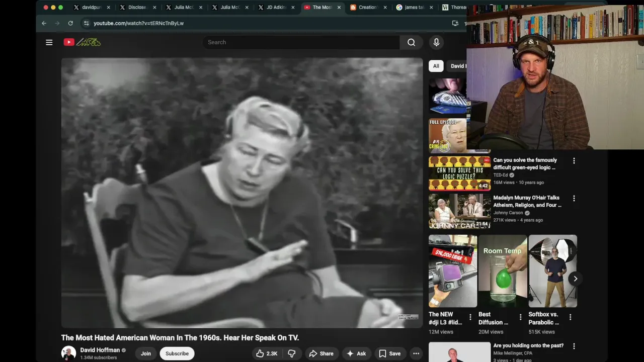Like the video with thumbs up

267,353
